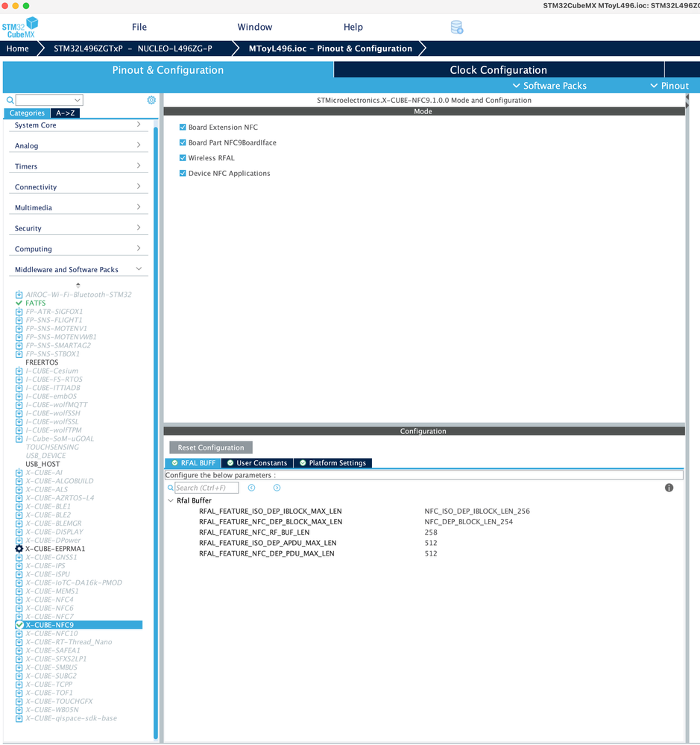The height and width of the screenshot is (745, 700).
Task: Click MToyL496.ioc Pinout & Configuration breadcrumb
Action: click(x=330, y=48)
